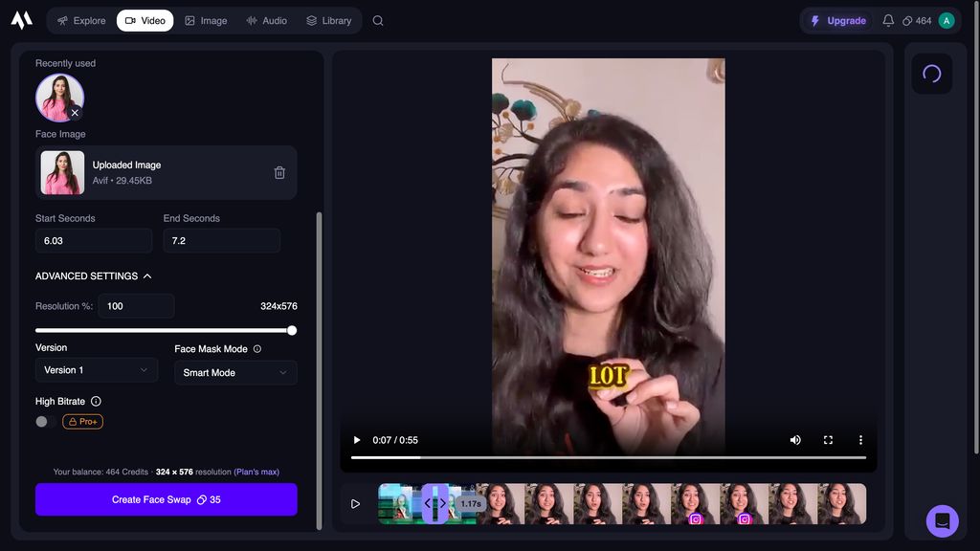Open the Plan's max link
This screenshot has height=551, width=980.
point(255,472)
